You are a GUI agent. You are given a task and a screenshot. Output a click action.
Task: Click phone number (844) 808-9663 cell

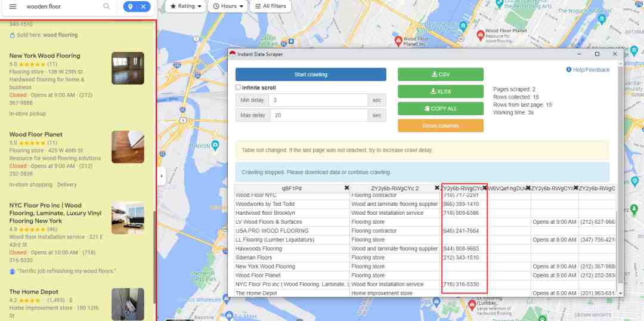tap(465, 249)
